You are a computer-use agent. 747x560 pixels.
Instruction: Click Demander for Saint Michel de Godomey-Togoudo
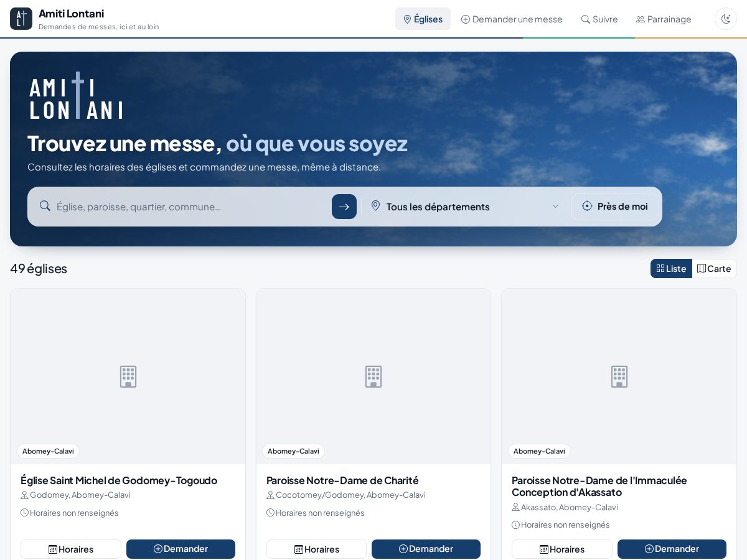pos(181,549)
